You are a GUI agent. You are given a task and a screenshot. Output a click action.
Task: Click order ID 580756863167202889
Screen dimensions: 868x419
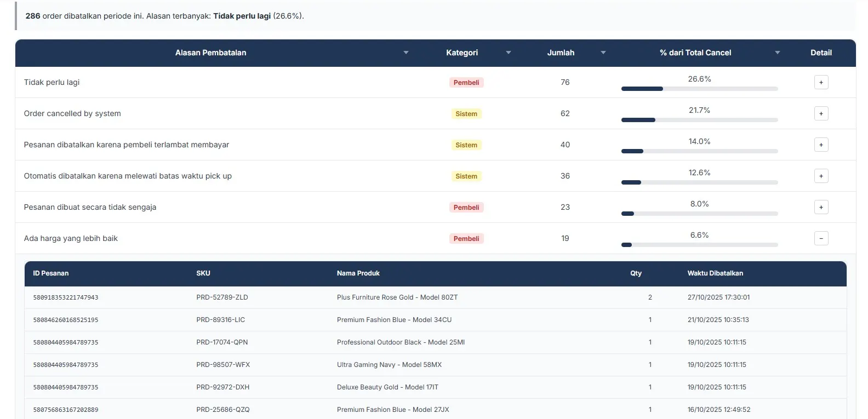pos(66,410)
